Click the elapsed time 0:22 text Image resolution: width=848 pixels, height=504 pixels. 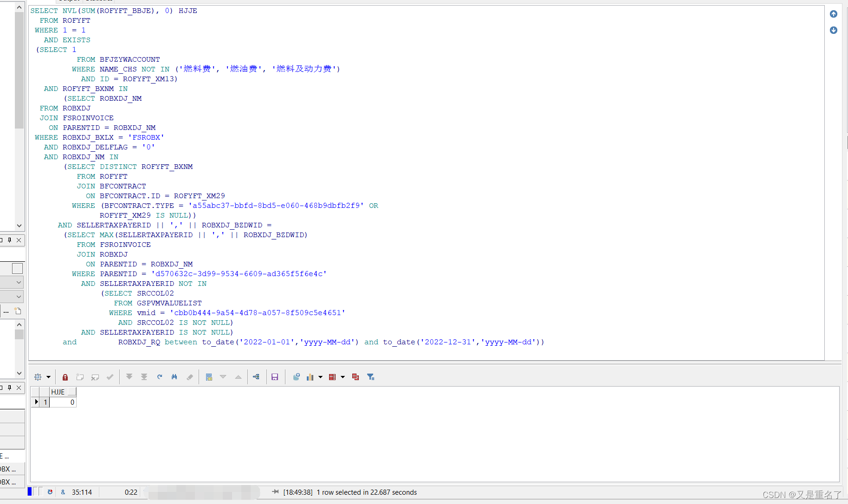pyautogui.click(x=131, y=492)
